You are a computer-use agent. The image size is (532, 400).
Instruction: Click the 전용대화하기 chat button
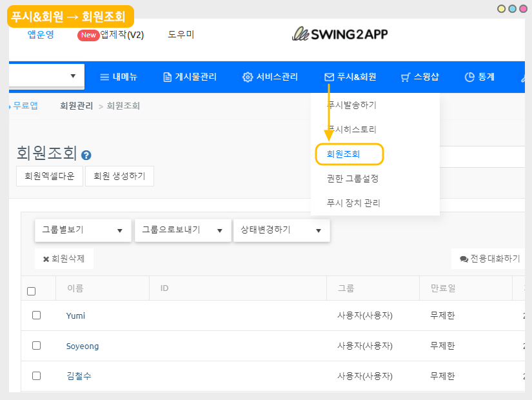point(489,259)
